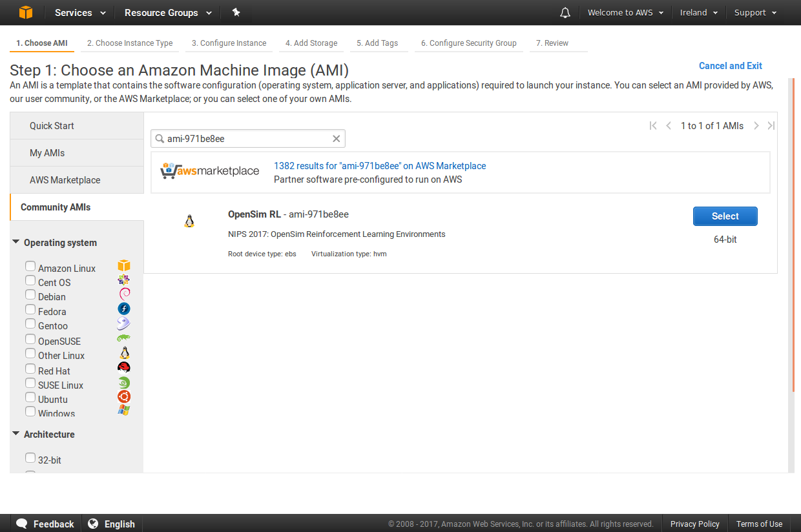This screenshot has height=532, width=801.
Task: Check the Amazon Linux filter
Action: click(30, 266)
